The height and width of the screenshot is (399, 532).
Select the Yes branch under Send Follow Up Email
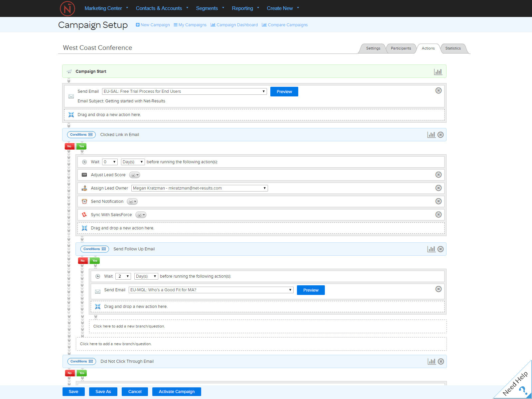tap(95, 261)
